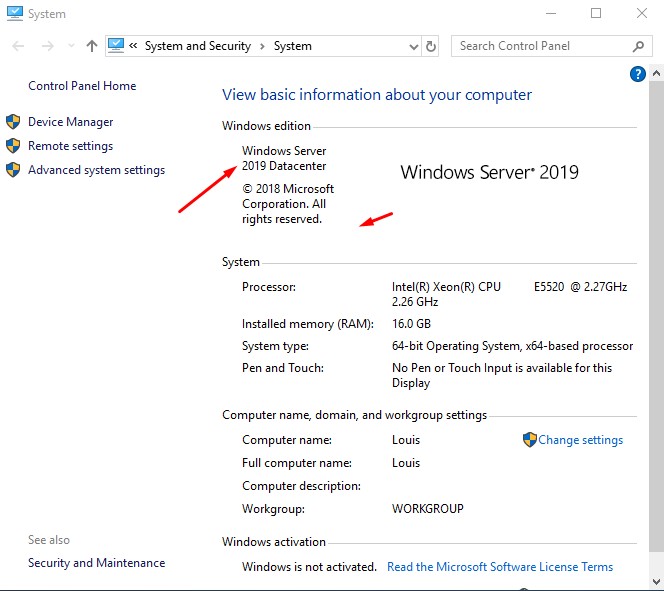Viewport: 664px width, 591px height.
Task: Open Control Panel Home
Action: coord(82,86)
